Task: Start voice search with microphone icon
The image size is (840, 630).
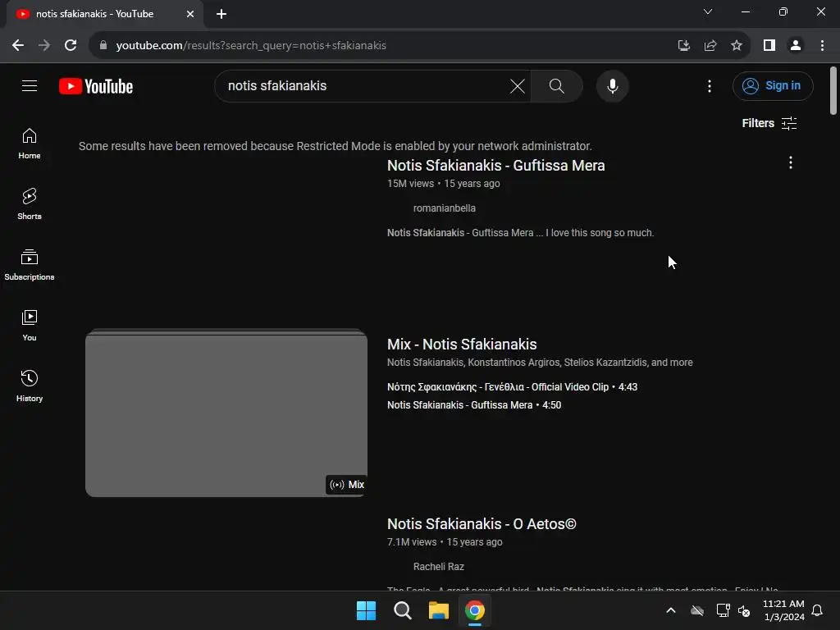Action: coord(612,85)
